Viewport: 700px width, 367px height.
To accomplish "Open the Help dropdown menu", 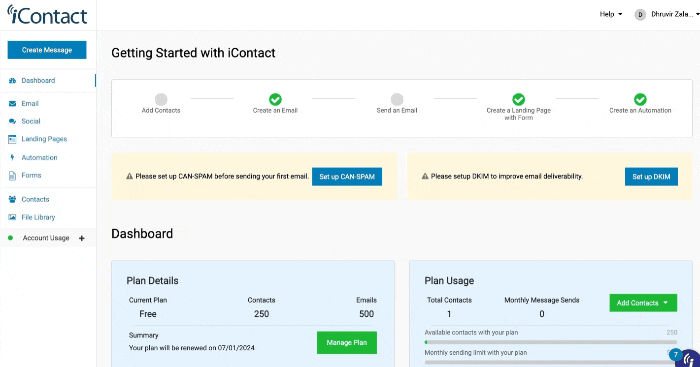I will tap(611, 14).
